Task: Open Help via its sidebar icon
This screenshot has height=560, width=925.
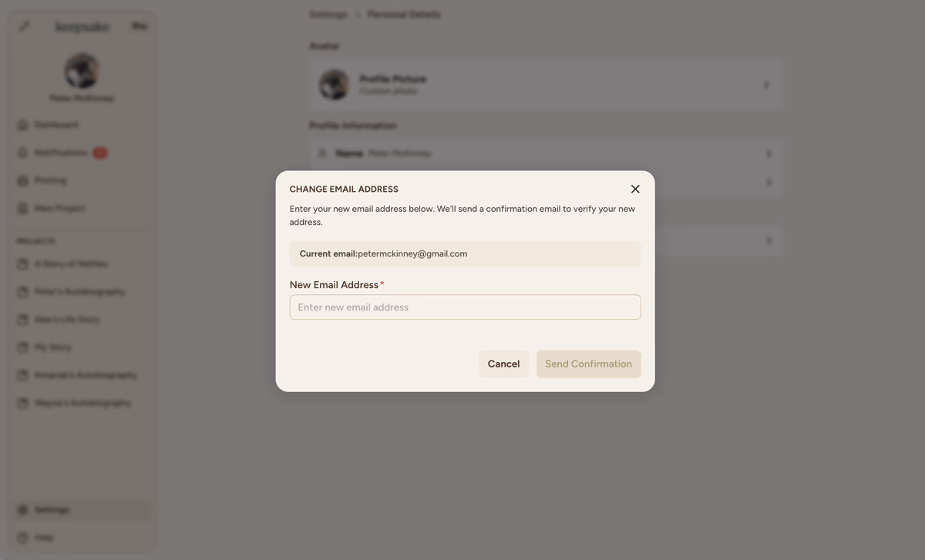Action: pos(22,538)
